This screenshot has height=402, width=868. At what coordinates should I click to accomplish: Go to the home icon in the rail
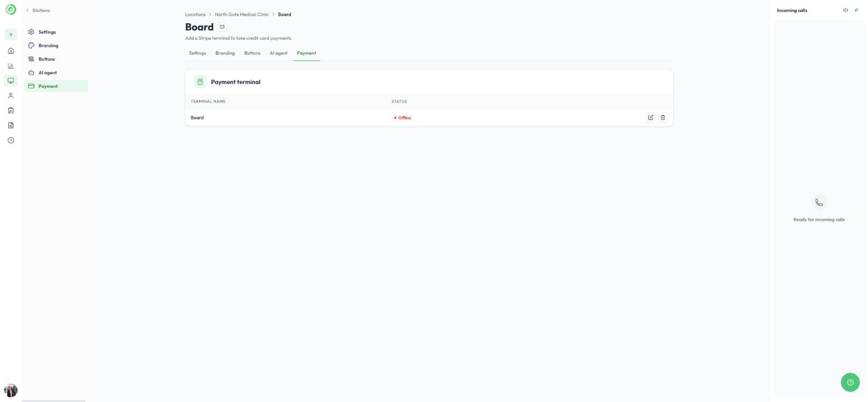point(11,51)
